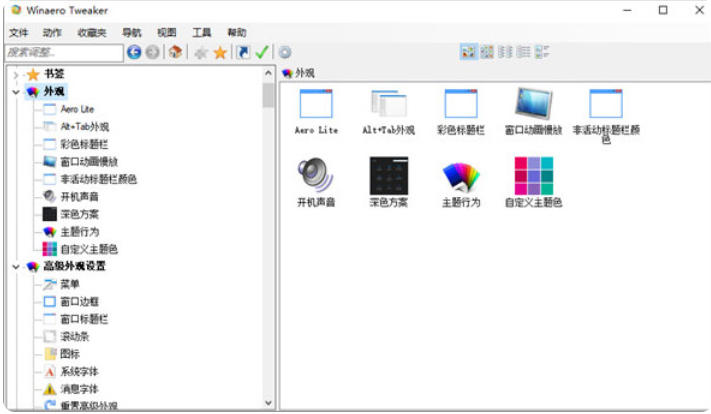Image resolution: width=711 pixels, height=414 pixels.
Task: Click the gold star bookmark toolbar icon
Action: coord(220,52)
